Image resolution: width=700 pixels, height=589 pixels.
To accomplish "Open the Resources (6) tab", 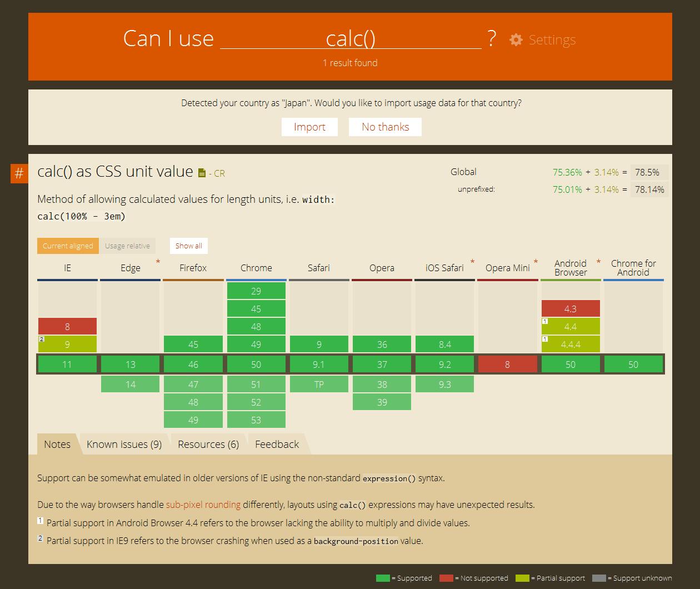I will coord(208,445).
